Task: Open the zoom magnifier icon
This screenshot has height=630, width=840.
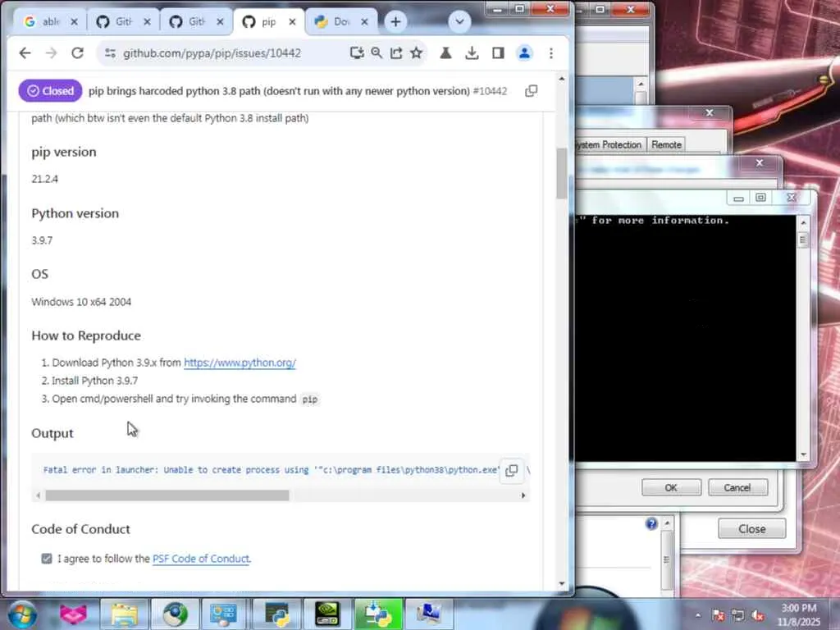Action: pyautogui.click(x=377, y=52)
